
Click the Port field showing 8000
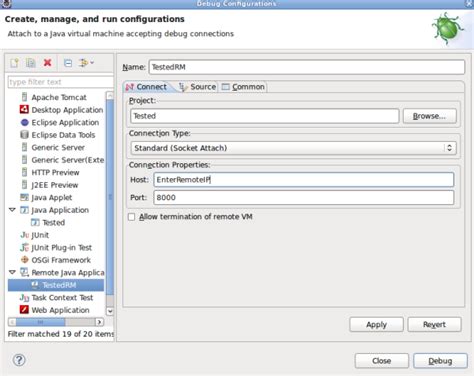pyautogui.click(x=304, y=198)
